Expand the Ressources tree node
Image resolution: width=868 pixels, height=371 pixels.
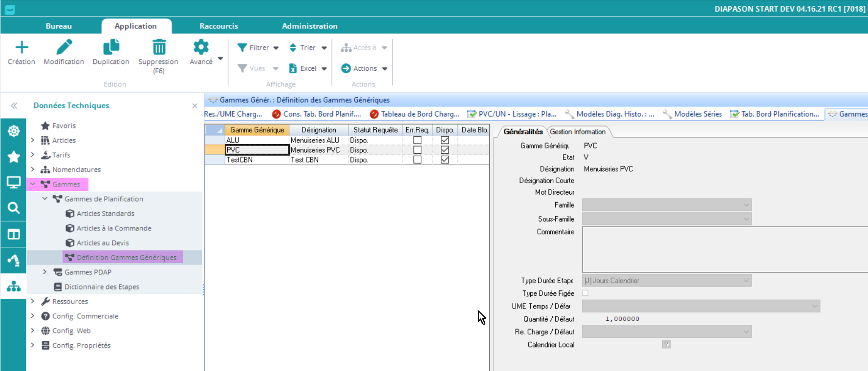tap(33, 301)
